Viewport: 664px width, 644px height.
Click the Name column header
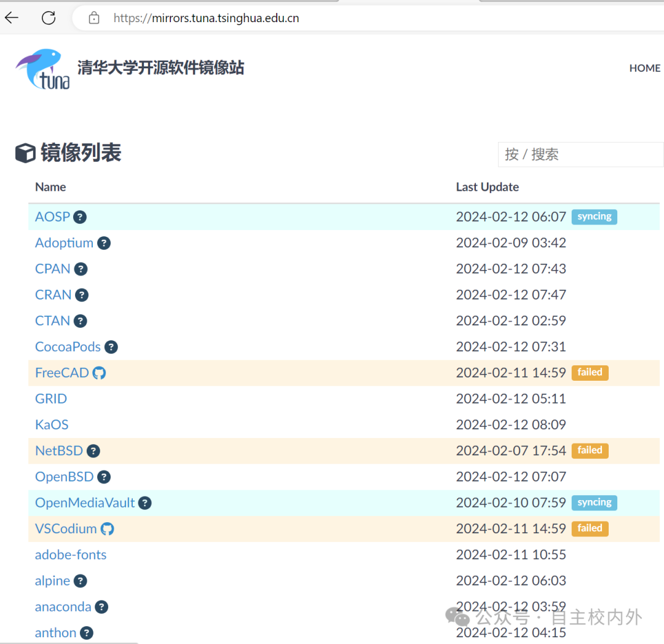coord(50,187)
